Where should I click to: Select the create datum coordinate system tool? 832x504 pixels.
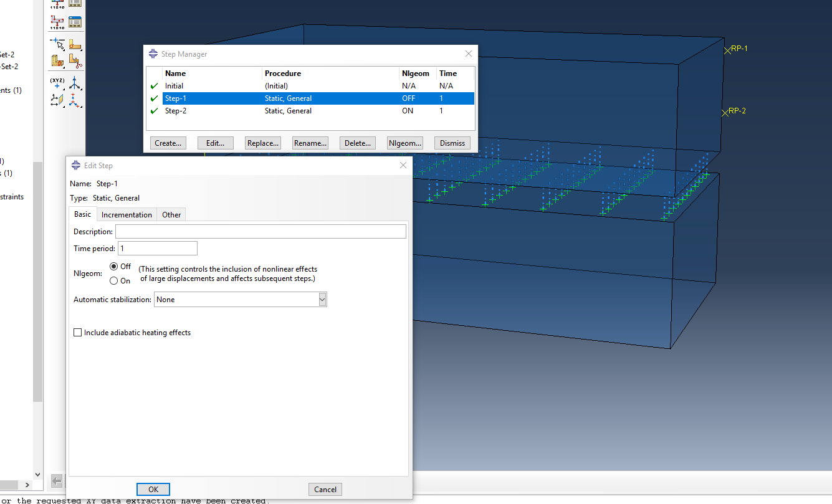75,100
